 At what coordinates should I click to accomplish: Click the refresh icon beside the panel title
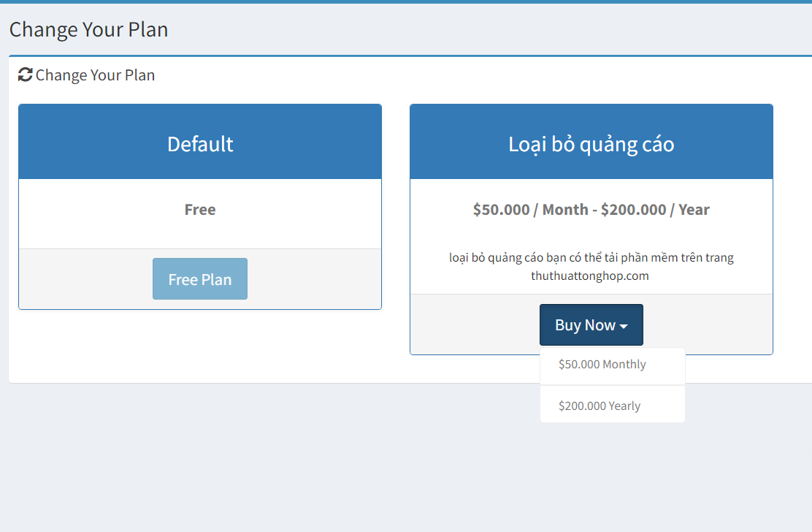(26, 75)
